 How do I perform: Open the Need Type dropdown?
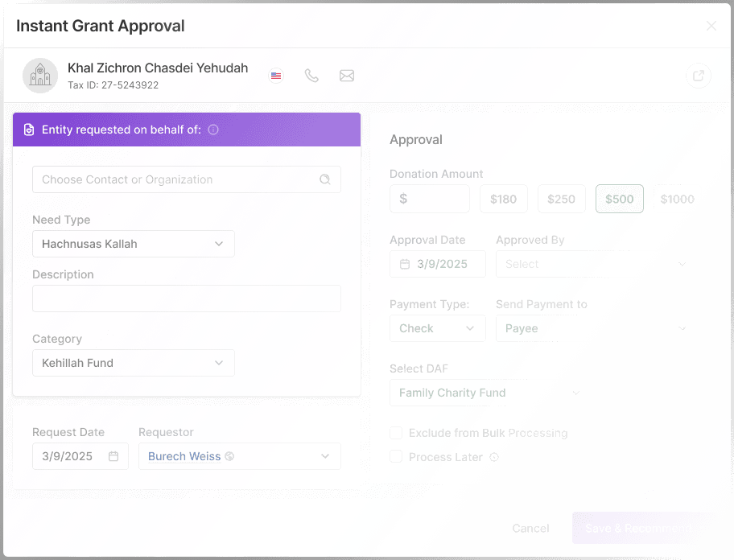[x=133, y=243]
